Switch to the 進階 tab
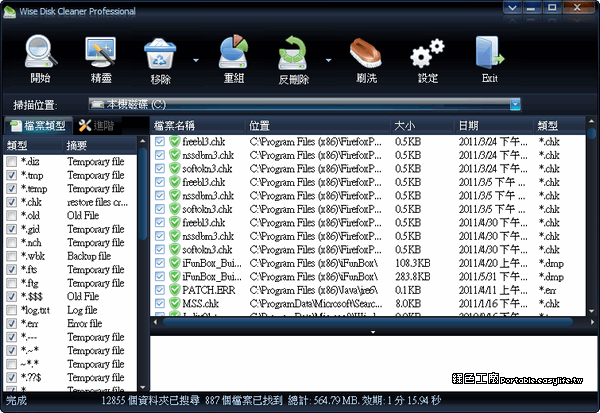Viewport: 600px width, 413px height. 96,126
